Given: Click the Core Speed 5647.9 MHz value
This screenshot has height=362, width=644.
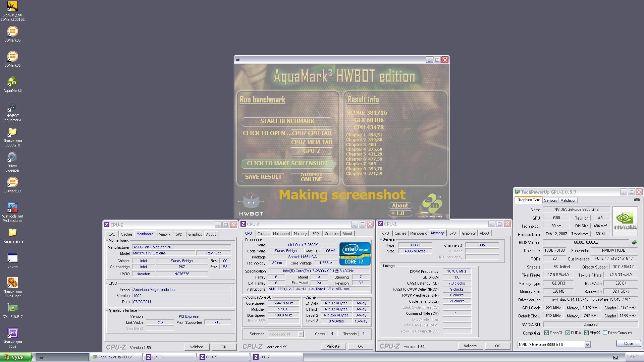Looking at the screenshot, I should pyautogui.click(x=283, y=303).
